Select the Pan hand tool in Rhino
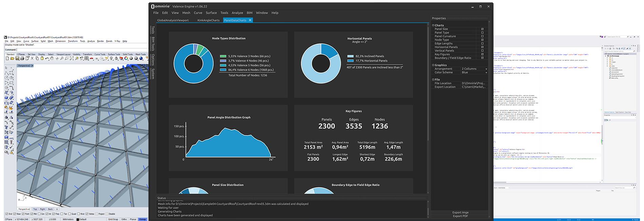Viewport: 644px width, 221px height. pyautogui.click(x=52, y=58)
